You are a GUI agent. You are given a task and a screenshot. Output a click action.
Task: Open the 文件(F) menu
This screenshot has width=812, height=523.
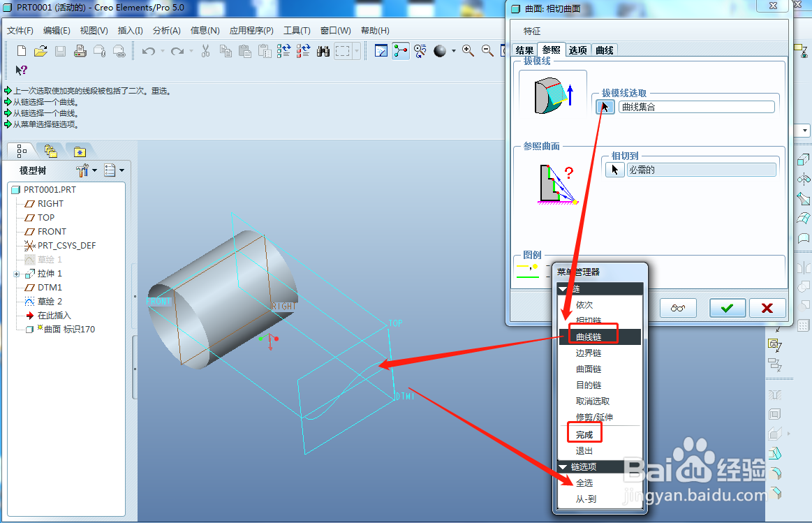pyautogui.click(x=20, y=31)
